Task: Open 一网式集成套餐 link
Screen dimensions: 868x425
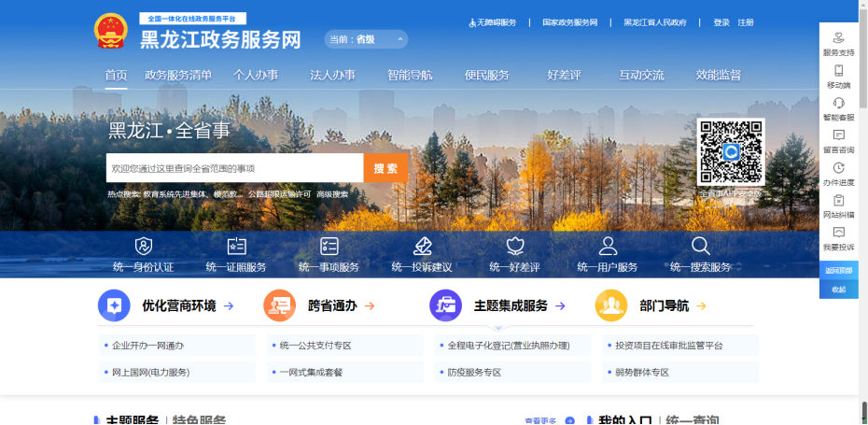Action: click(x=311, y=373)
